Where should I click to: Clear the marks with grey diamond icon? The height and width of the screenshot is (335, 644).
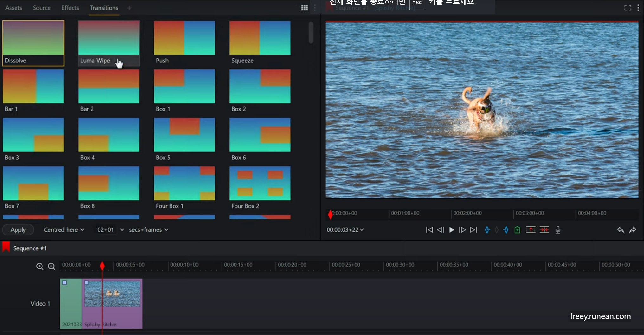tap(497, 230)
